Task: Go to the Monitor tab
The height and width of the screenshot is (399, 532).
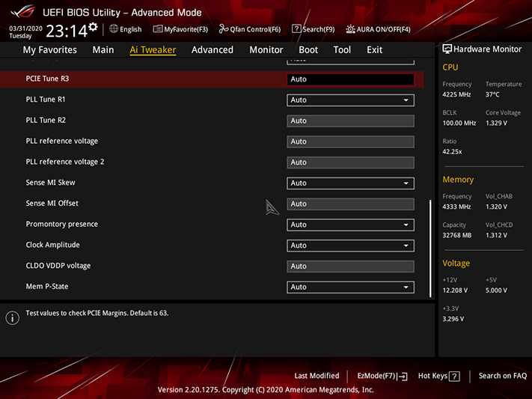Action: pos(266,50)
